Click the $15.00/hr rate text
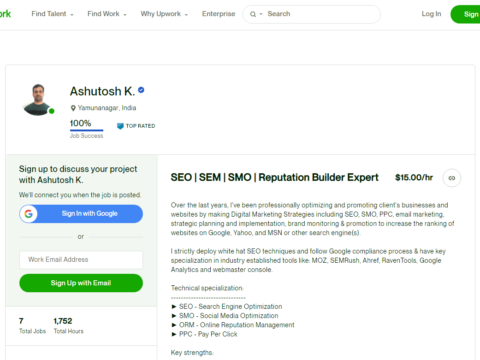The width and height of the screenshot is (480, 360). coord(414,178)
